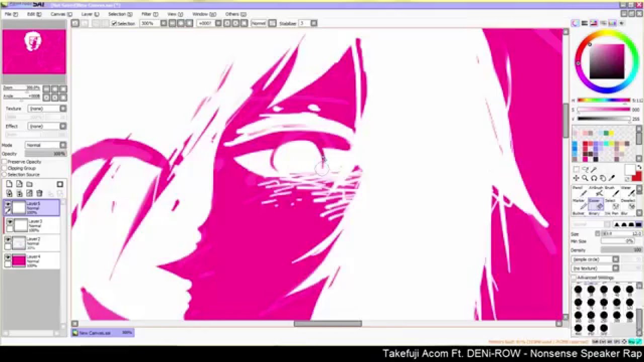644x362 pixels.
Task: Open the Texture dropdown
Action: coord(47,109)
